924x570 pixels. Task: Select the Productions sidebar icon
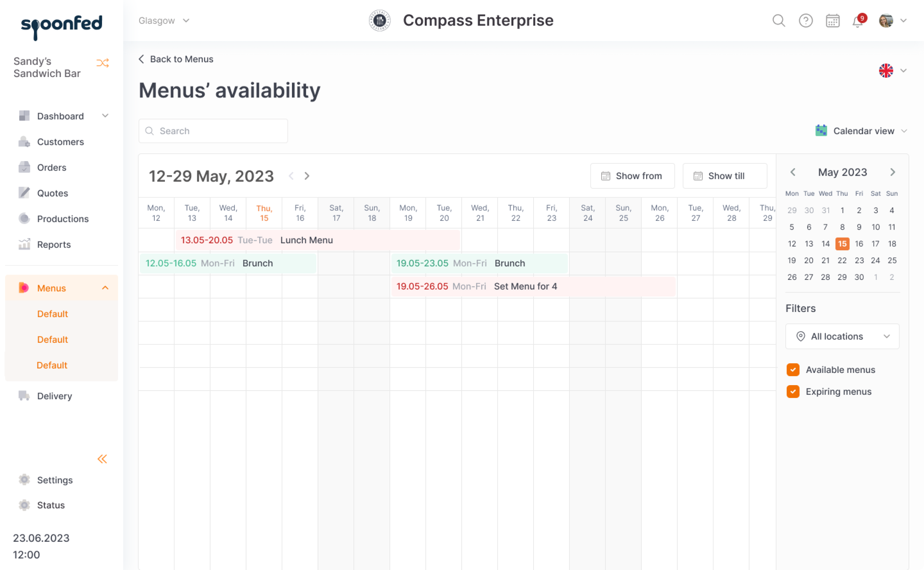[x=24, y=219]
